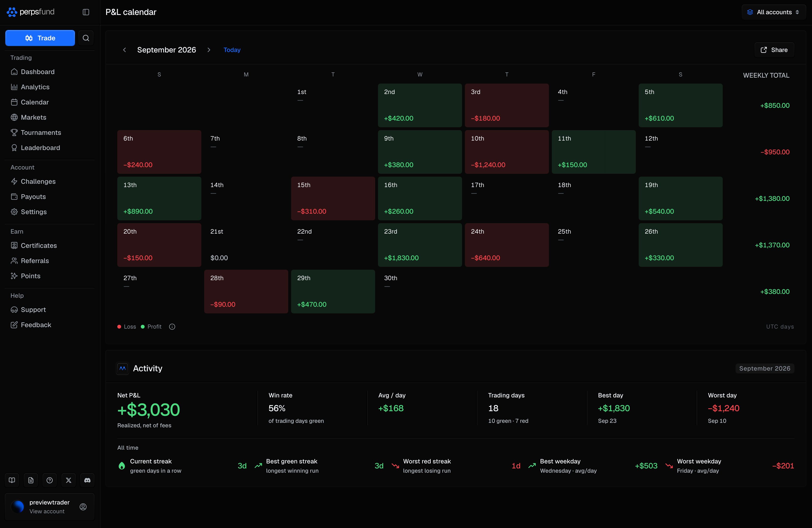The image size is (812, 528).
Task: Select the 28th day cell −$90.00
Action: [246, 292]
